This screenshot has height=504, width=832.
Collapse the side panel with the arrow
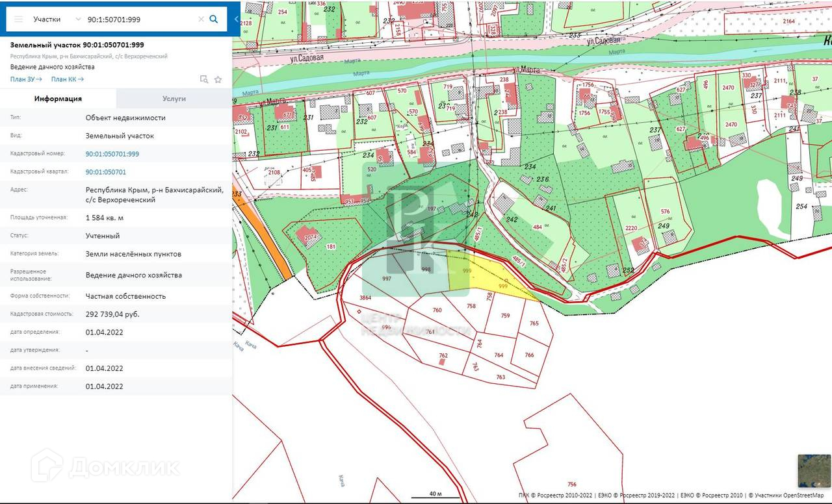(237, 19)
